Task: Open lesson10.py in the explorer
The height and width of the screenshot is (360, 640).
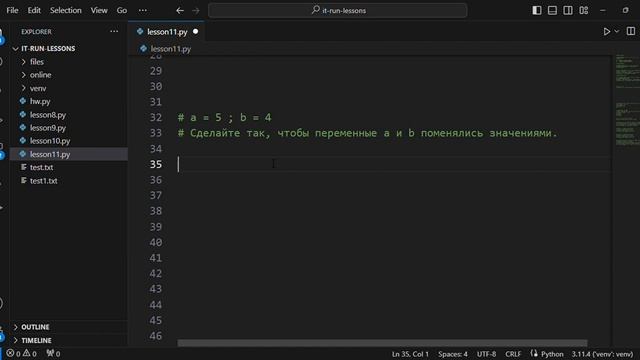Action: tap(50, 141)
